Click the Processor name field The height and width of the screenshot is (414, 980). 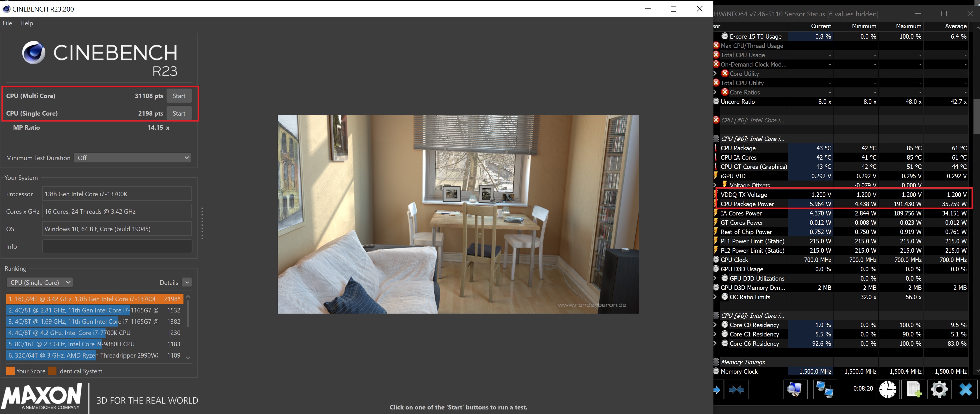(x=117, y=194)
